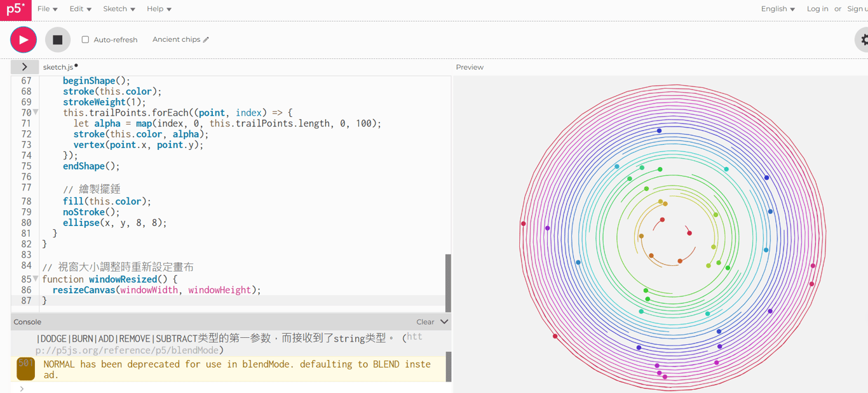This screenshot has width=868, height=393.
Task: Click the code line 'fill(this.color);'
Action: 107,201
